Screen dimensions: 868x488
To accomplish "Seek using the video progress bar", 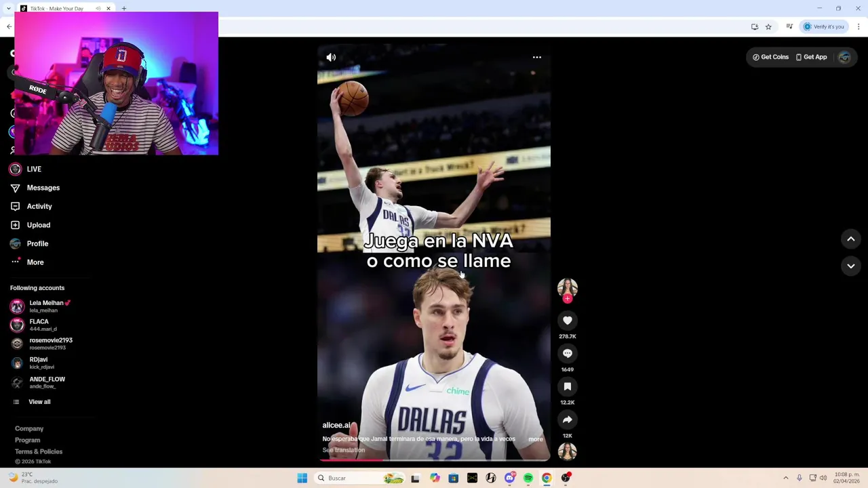I will (x=434, y=460).
